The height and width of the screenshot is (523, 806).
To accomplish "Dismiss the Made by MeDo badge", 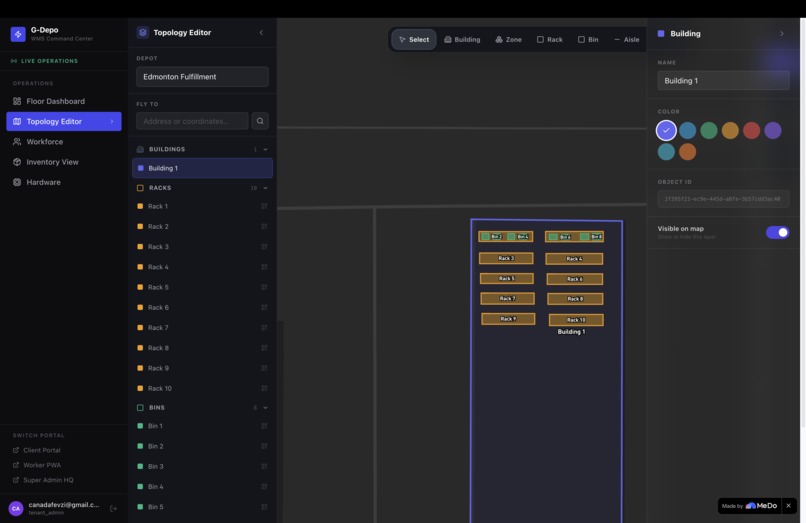I will point(789,506).
